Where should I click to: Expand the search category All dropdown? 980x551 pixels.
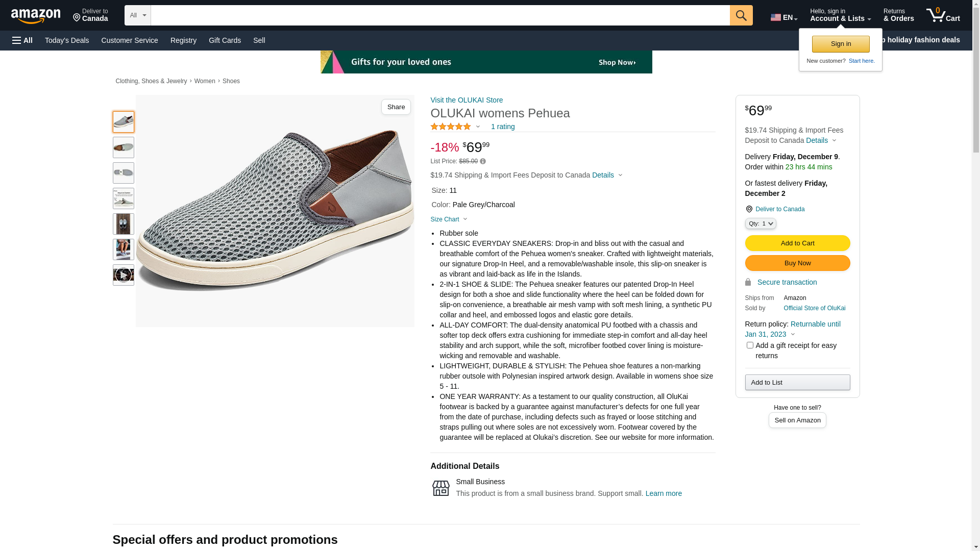[x=138, y=15]
